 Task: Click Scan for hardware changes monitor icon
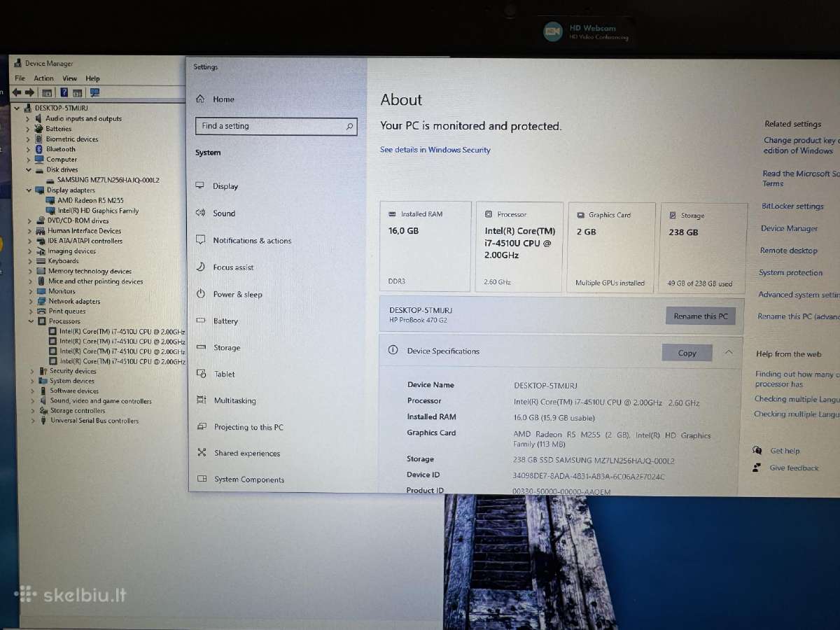(95, 92)
